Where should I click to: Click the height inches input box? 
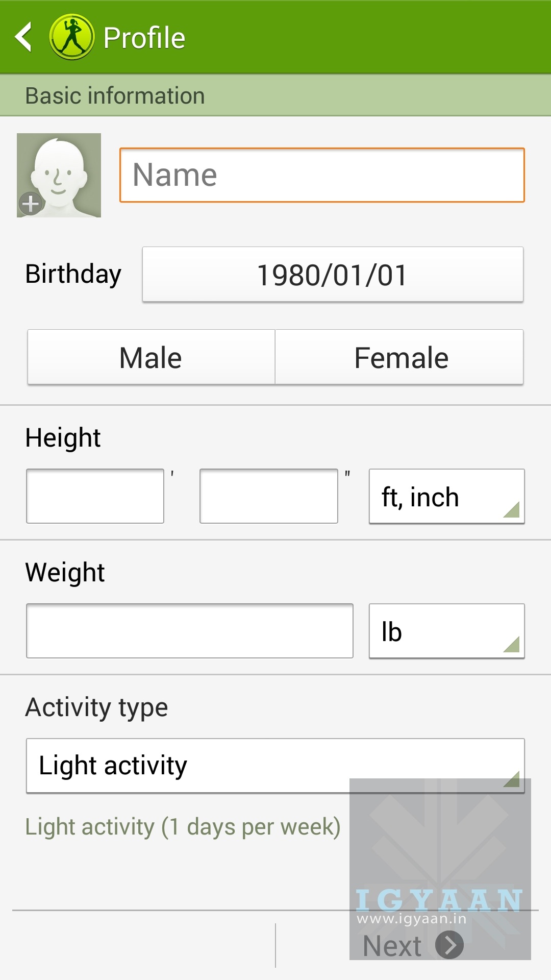268,496
